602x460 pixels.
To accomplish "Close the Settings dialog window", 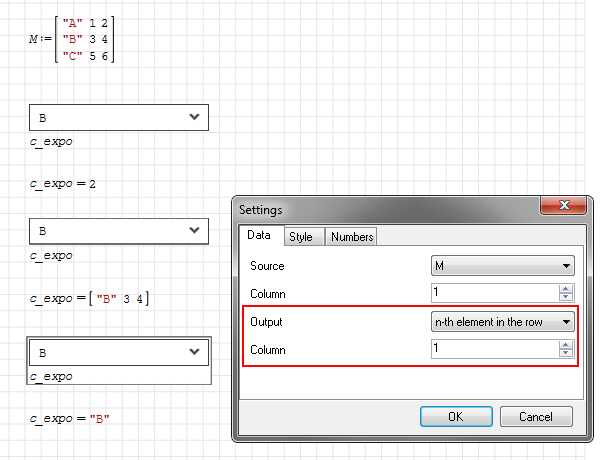I will tap(562, 207).
